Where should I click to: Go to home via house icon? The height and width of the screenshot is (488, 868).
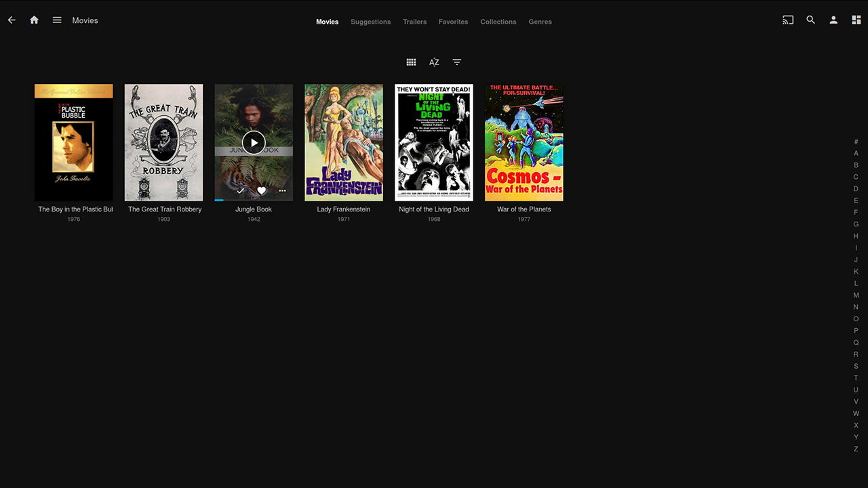[x=34, y=20]
